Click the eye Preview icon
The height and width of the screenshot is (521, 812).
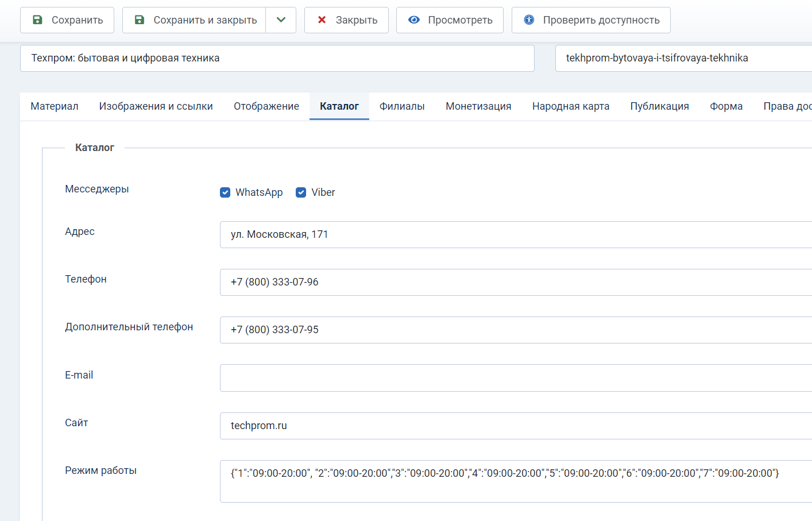click(x=413, y=20)
